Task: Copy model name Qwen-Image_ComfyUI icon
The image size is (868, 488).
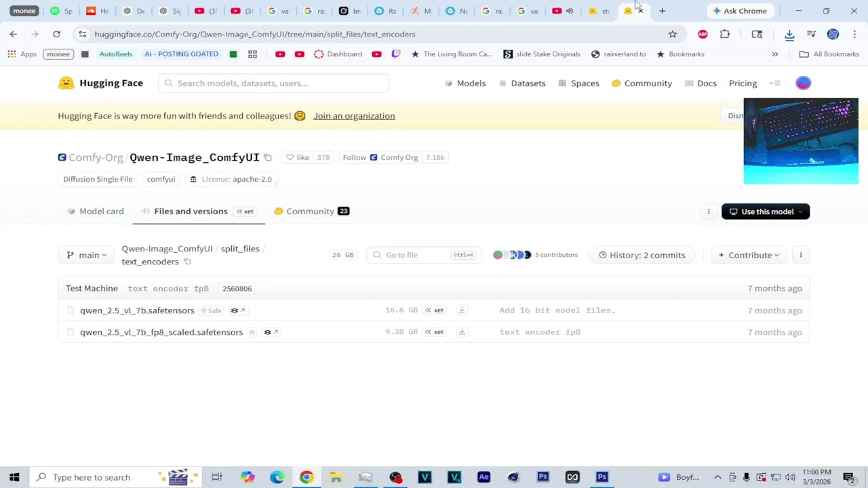Action: (268, 157)
